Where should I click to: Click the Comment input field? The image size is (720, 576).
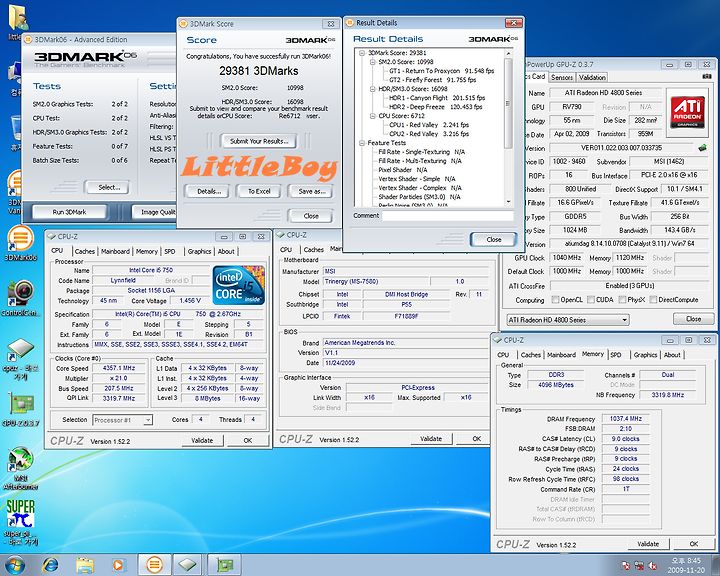coord(448,215)
